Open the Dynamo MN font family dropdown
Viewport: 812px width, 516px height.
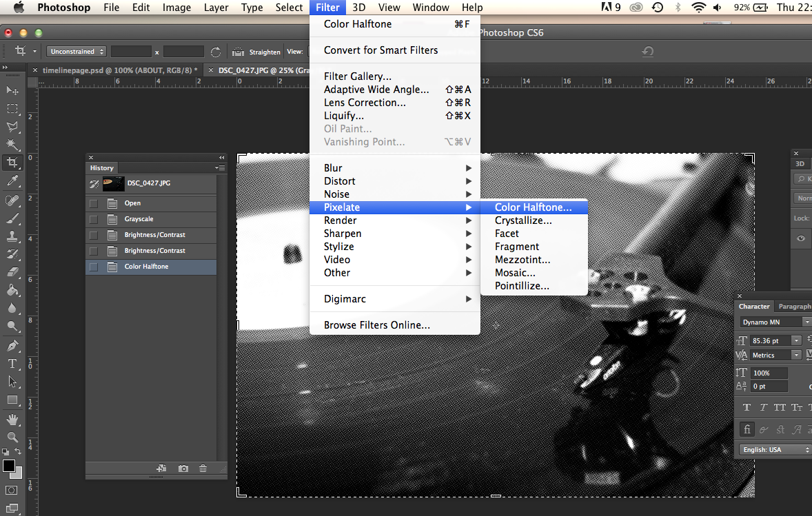click(x=806, y=322)
